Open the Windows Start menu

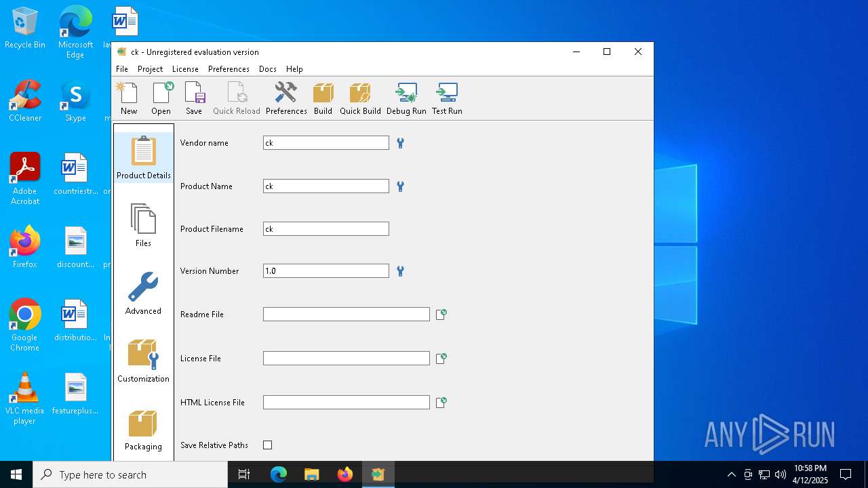tap(16, 474)
